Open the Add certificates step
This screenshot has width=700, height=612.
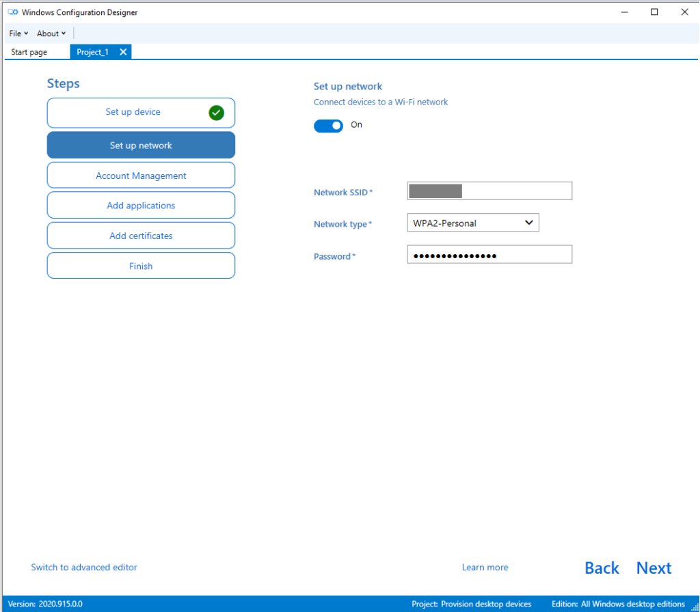pos(141,236)
